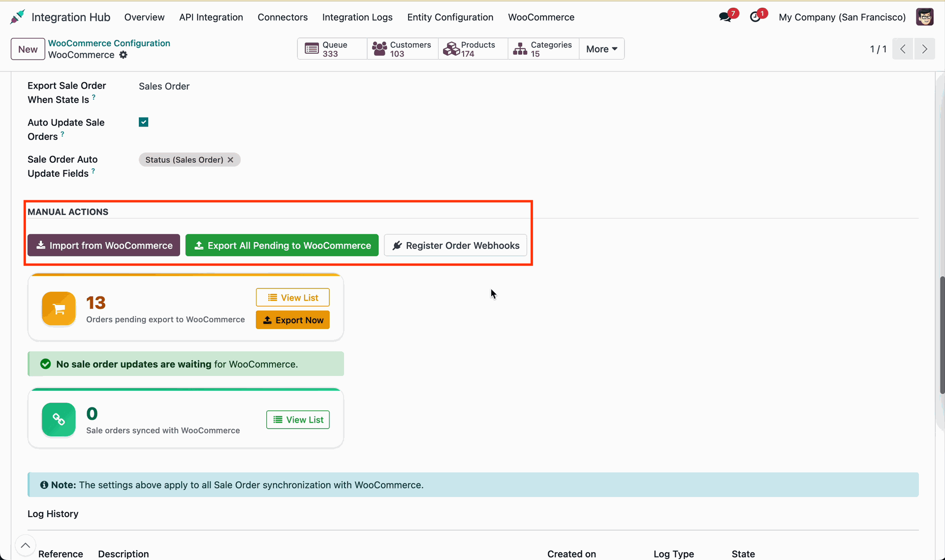The height and width of the screenshot is (560, 945).
Task: Go to the next record arrow
Action: pyautogui.click(x=925, y=49)
